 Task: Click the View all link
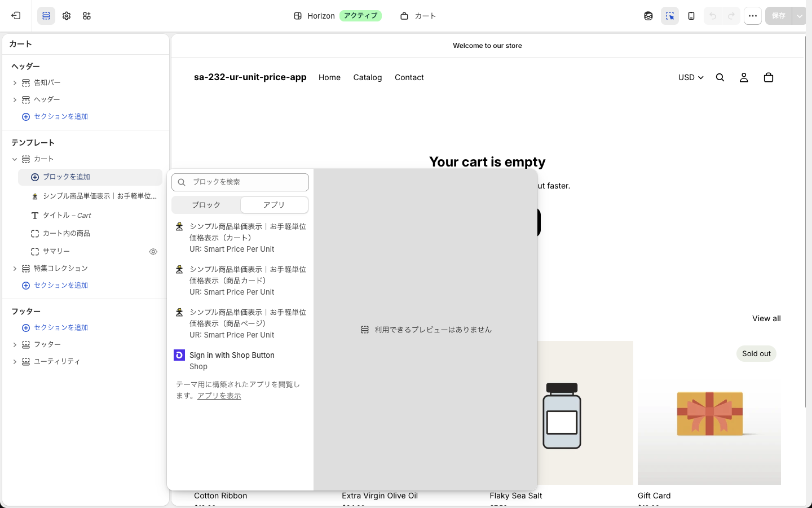pos(766,319)
